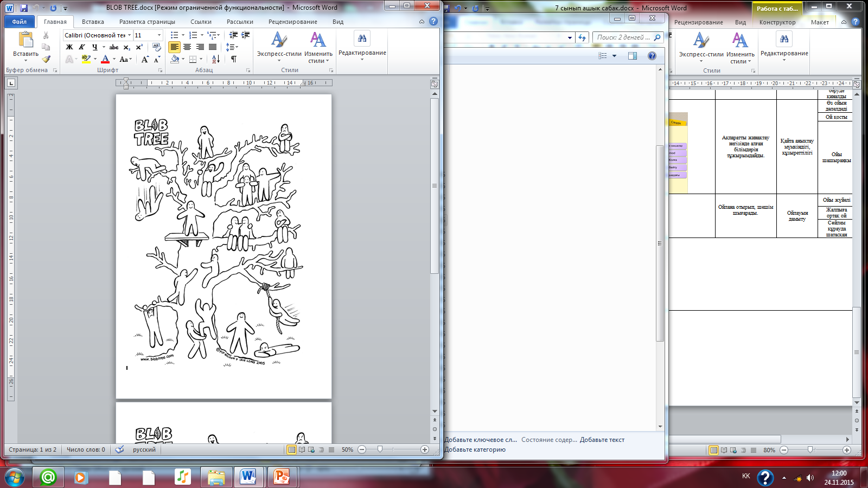Click the numbered list icon
The width and height of the screenshot is (868, 488).
tap(193, 35)
